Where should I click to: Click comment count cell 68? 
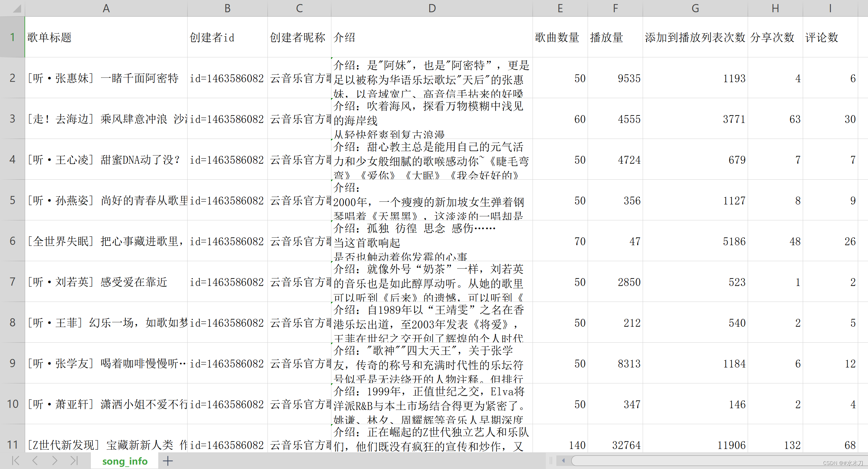(x=830, y=438)
